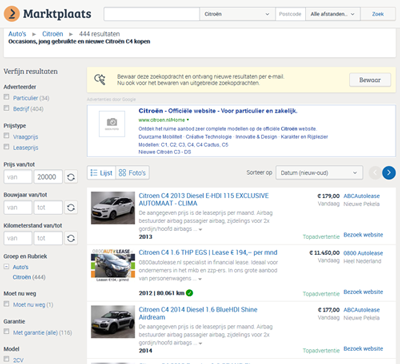Image resolution: width=400 pixels, height=364 pixels.
Task: Expand description of Citroen C4 1.6 THP EGS listing
Action: click(200, 279)
